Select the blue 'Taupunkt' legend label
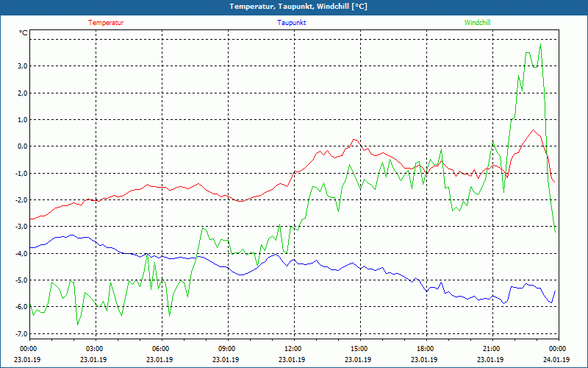 pos(292,23)
